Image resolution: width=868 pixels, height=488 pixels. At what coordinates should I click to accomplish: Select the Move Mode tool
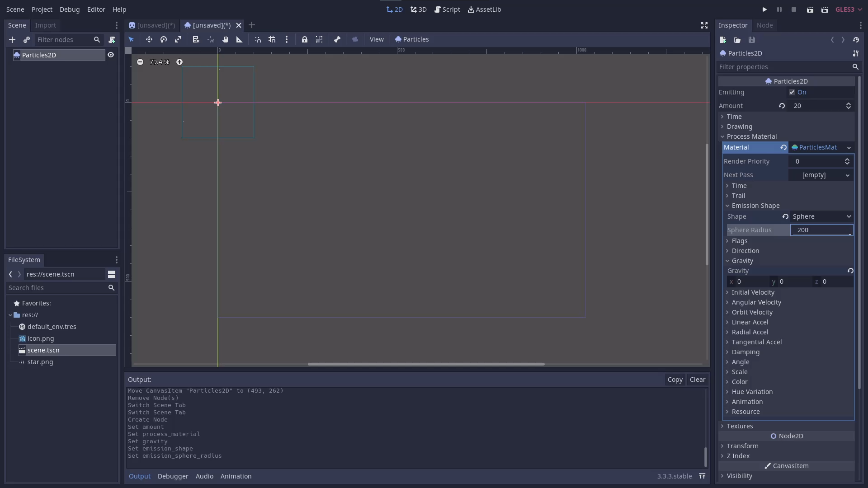point(149,39)
